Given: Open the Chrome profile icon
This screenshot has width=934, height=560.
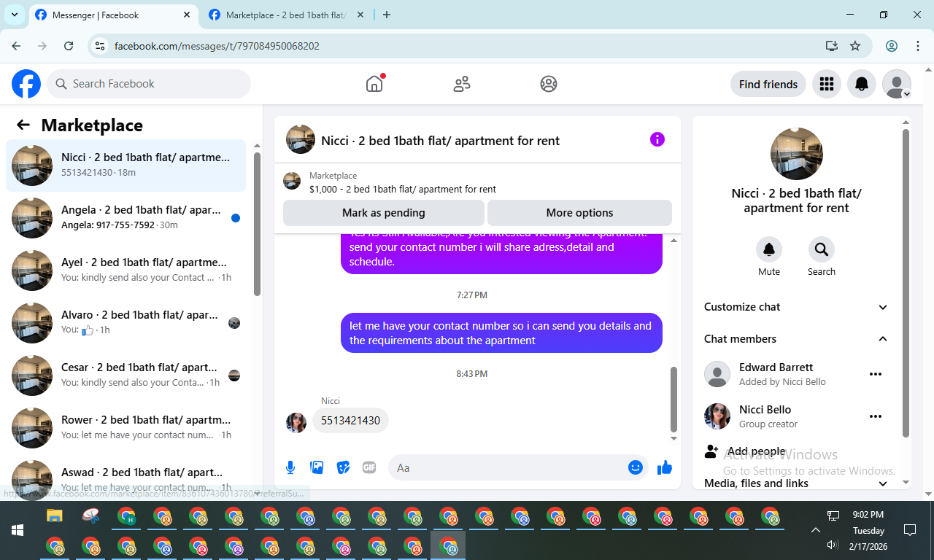Looking at the screenshot, I should pyautogui.click(x=892, y=46).
